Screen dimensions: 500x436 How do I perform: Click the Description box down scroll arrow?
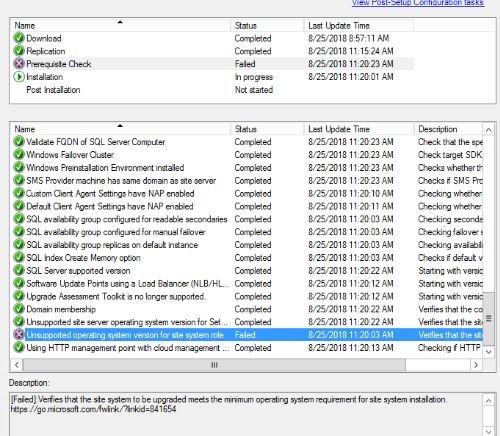click(x=489, y=431)
